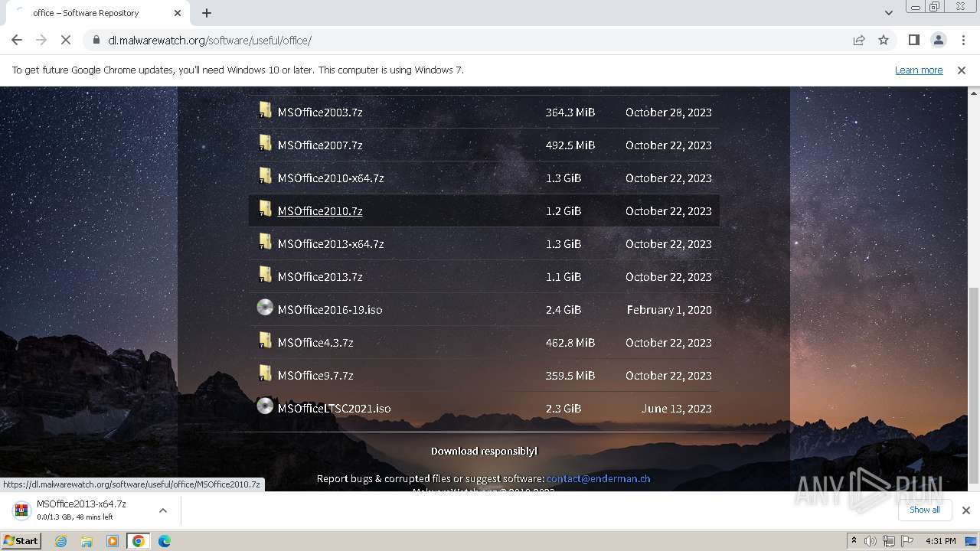Screen dimensions: 980x551
Task: Click the MSOffice2010-x64.7z archive icon
Action: (x=265, y=176)
